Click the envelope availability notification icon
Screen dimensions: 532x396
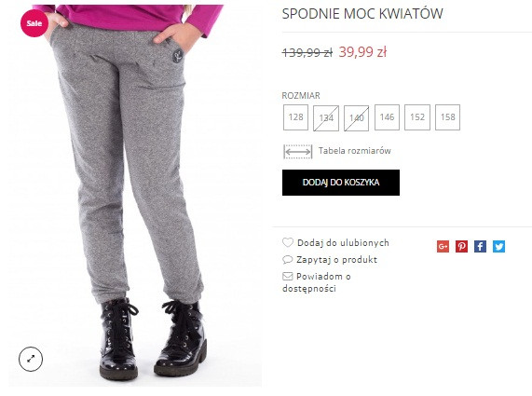coord(287,276)
